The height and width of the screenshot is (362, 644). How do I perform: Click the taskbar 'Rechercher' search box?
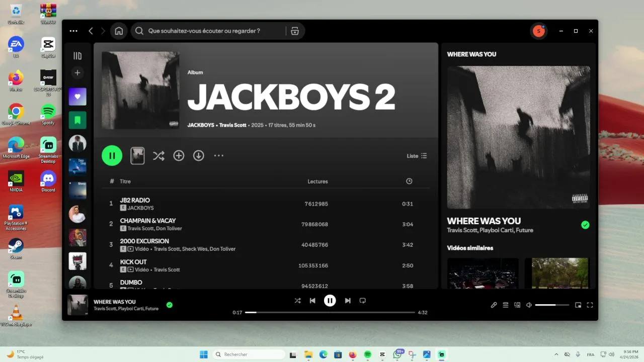pos(249,354)
